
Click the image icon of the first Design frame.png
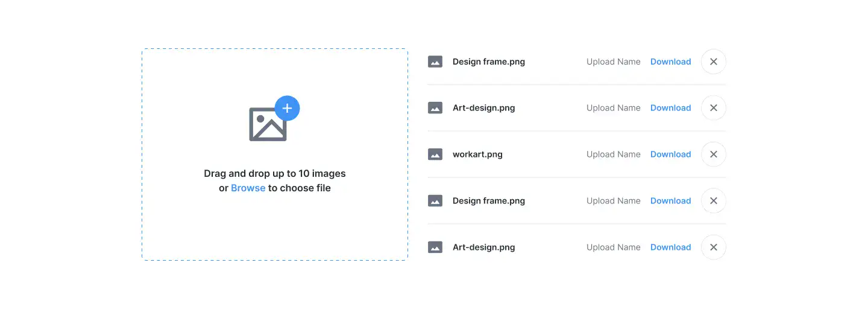(x=435, y=62)
